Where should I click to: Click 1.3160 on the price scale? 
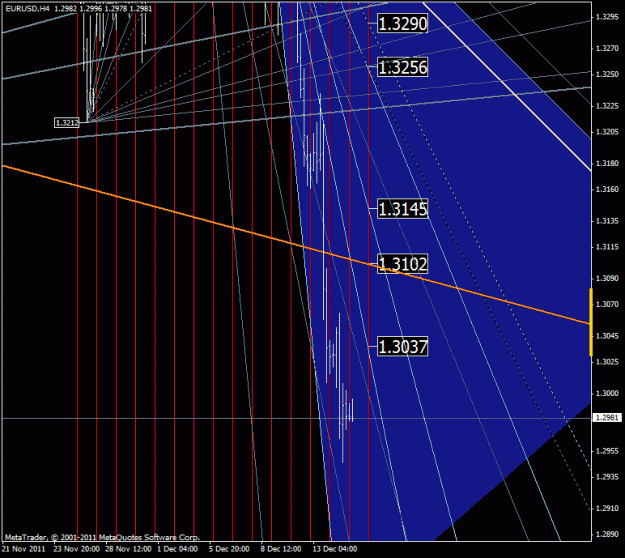(x=607, y=189)
